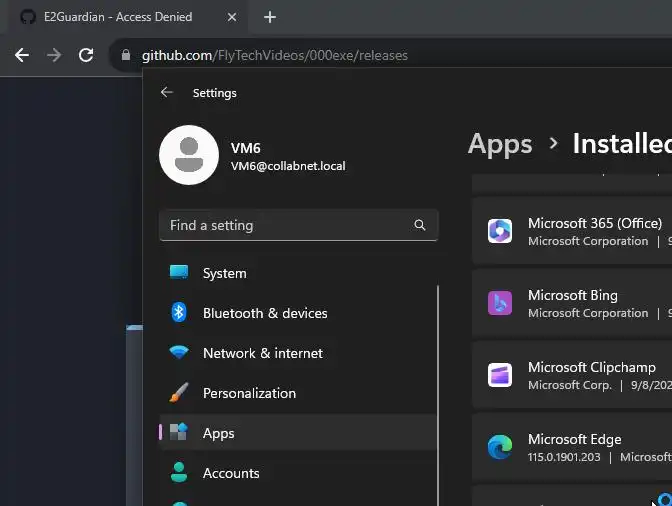Click the breadcrumb chevron after Apps

coord(553,143)
